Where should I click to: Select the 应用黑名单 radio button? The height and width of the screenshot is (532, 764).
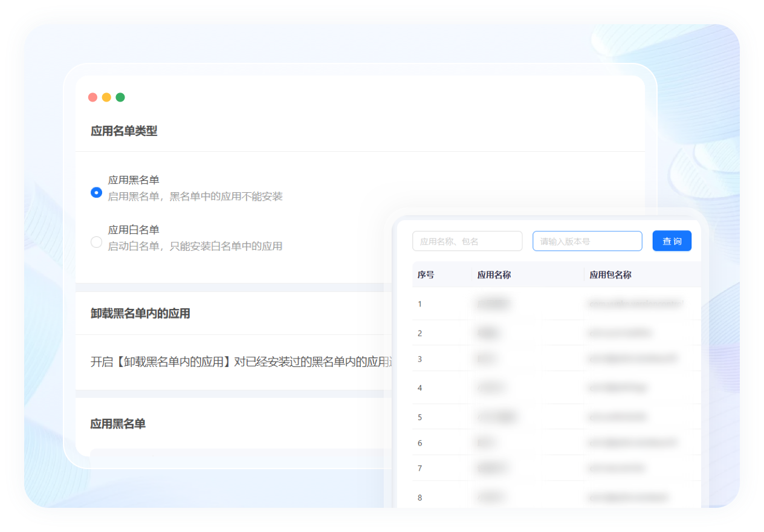pyautogui.click(x=96, y=192)
